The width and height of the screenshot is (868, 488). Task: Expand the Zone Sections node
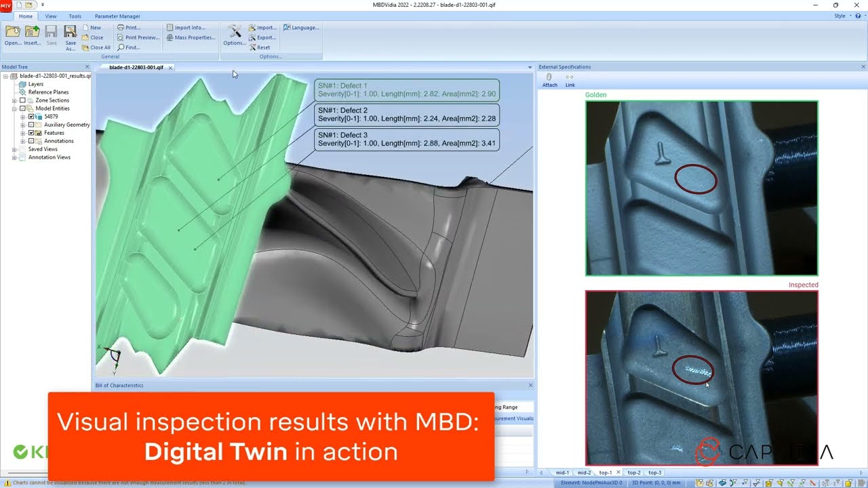(x=14, y=100)
